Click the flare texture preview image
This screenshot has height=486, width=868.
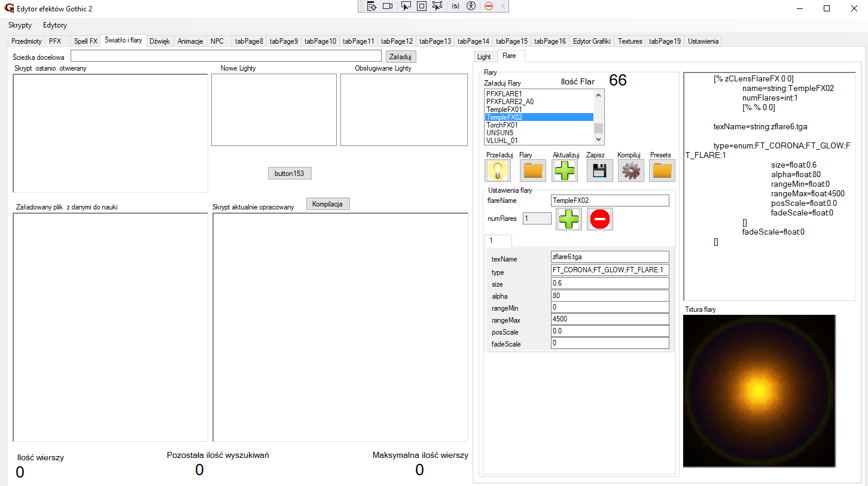click(x=759, y=391)
